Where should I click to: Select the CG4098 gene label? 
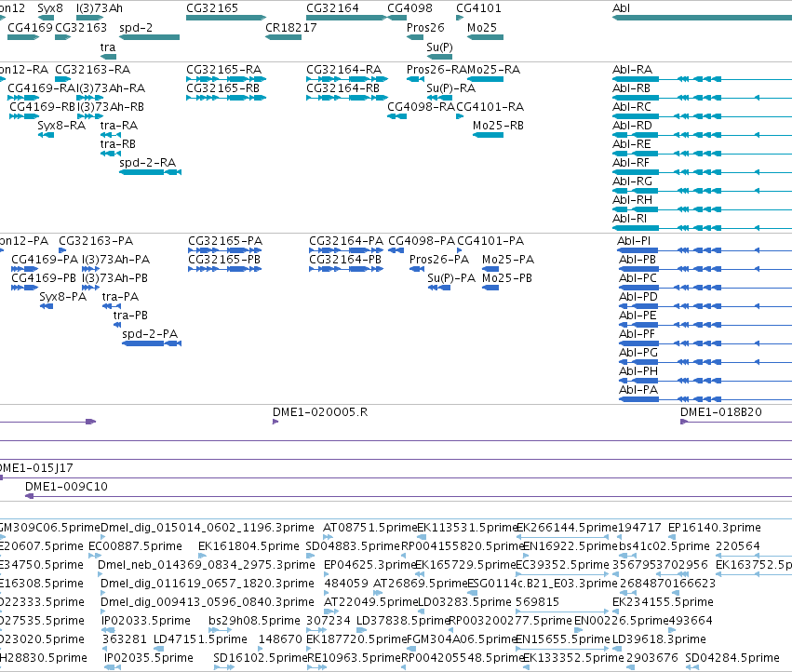click(x=409, y=8)
